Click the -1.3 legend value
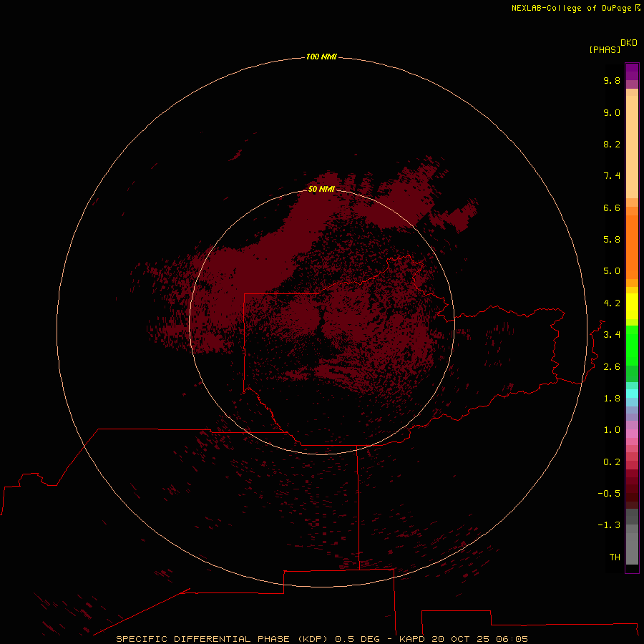 (609, 525)
